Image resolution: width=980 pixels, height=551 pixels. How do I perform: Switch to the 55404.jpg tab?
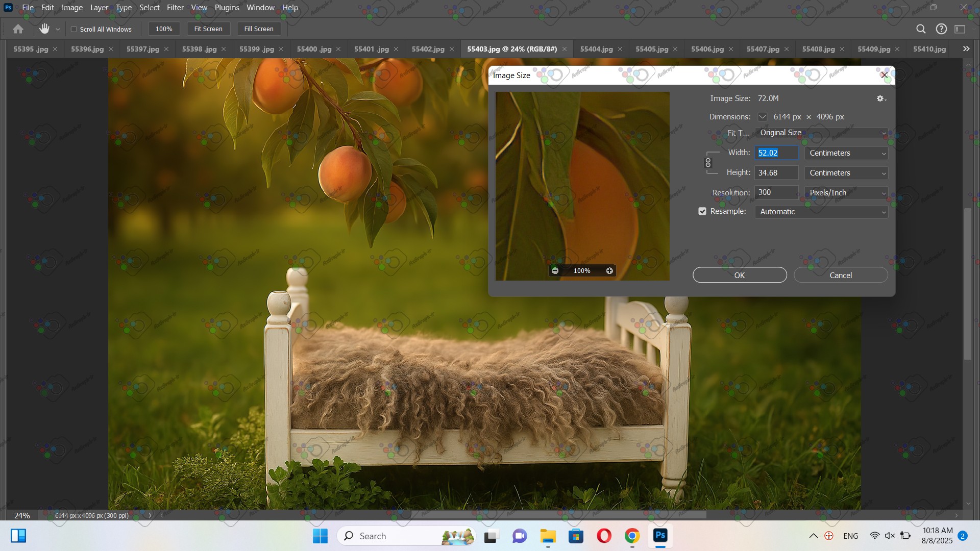point(596,49)
